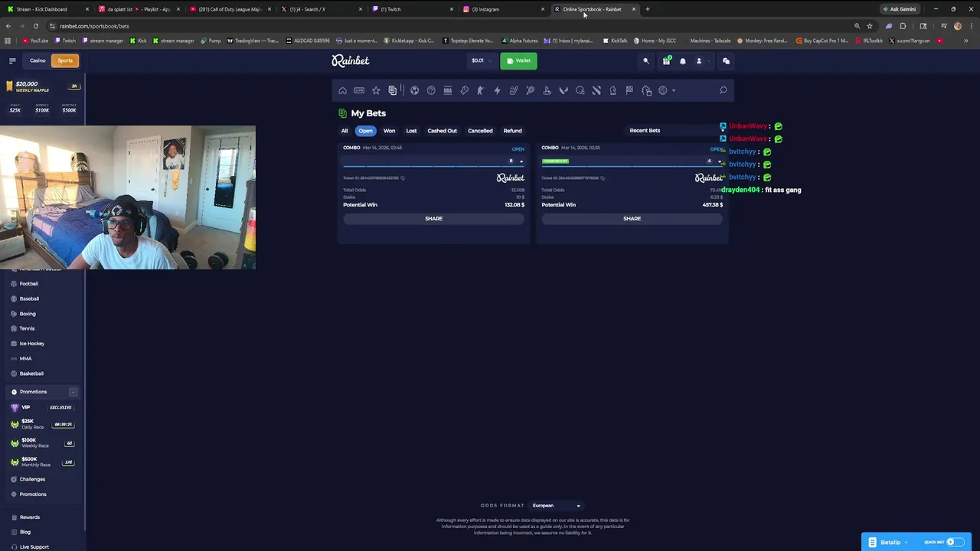Select the soccer ball sport icon
The width and height of the screenshot is (980, 551).
(x=414, y=90)
